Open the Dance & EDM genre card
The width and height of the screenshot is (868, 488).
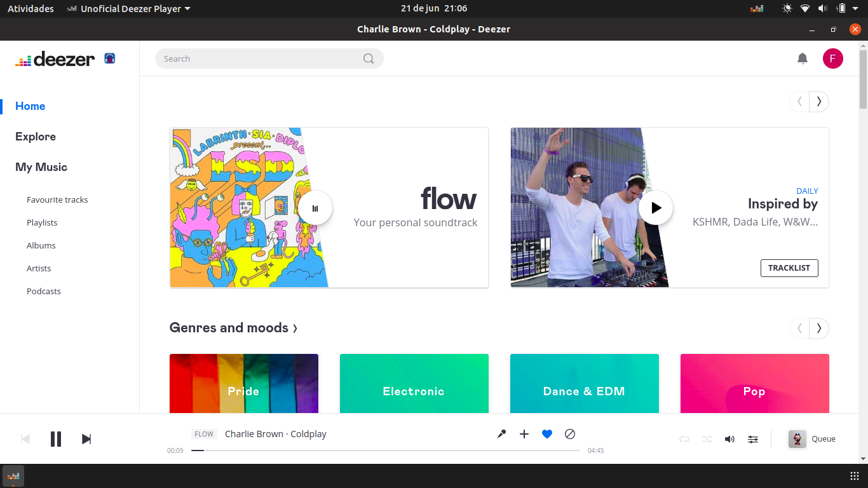585,384
